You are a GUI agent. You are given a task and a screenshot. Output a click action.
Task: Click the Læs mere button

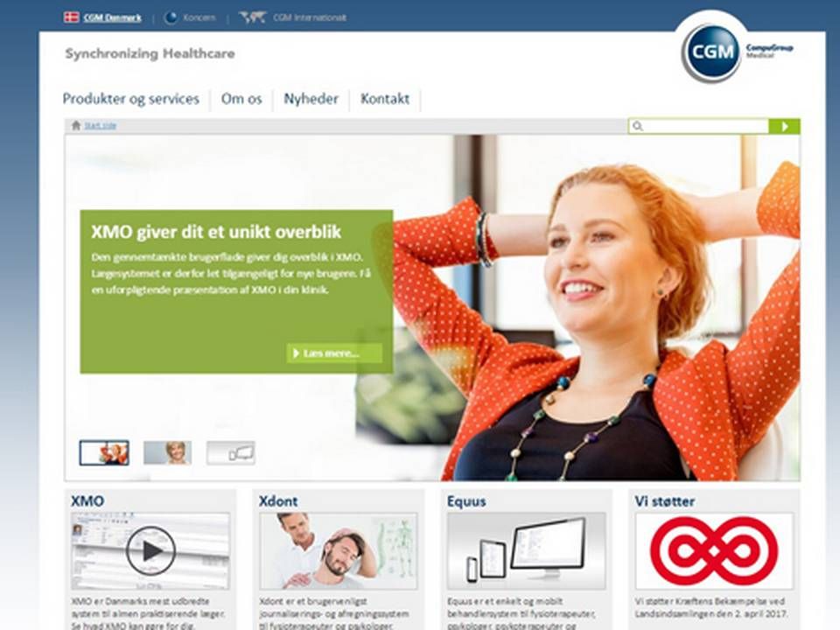pos(334,353)
